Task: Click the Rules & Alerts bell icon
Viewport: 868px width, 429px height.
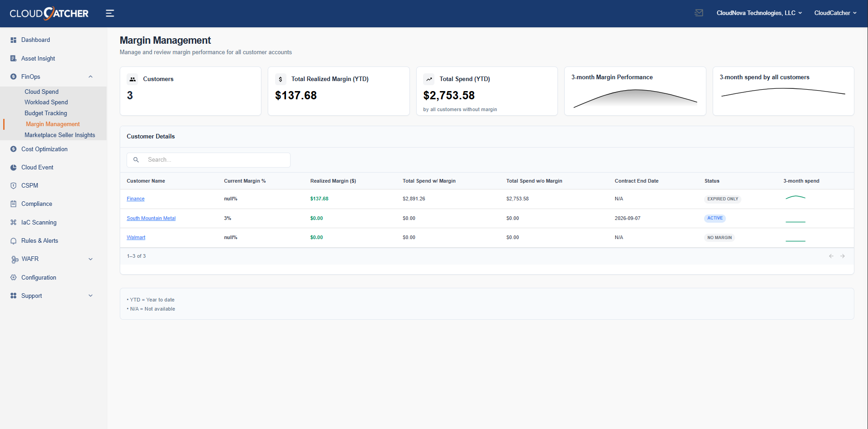Action: click(14, 240)
